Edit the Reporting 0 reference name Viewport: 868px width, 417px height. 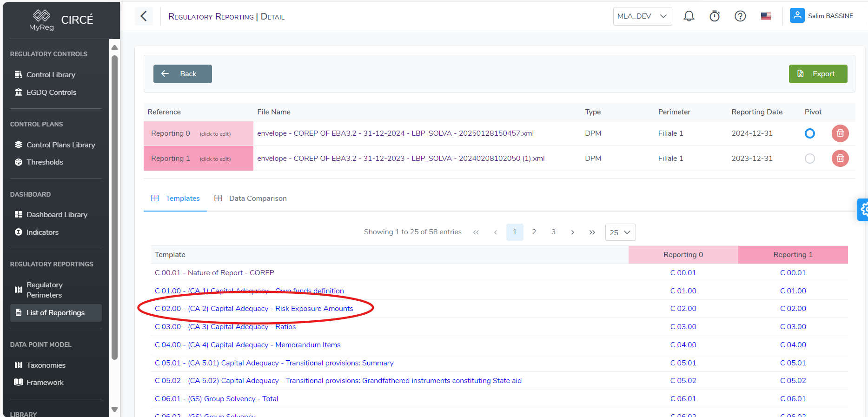tap(199, 133)
